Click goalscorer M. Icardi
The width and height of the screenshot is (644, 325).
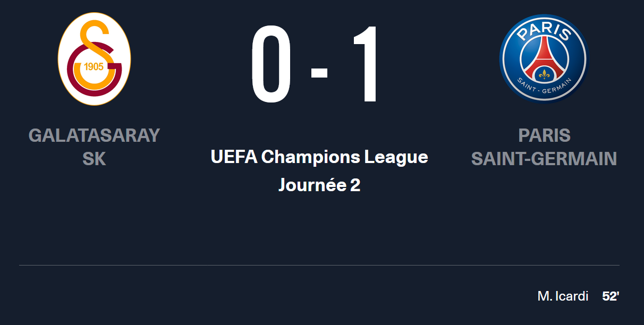563,296
